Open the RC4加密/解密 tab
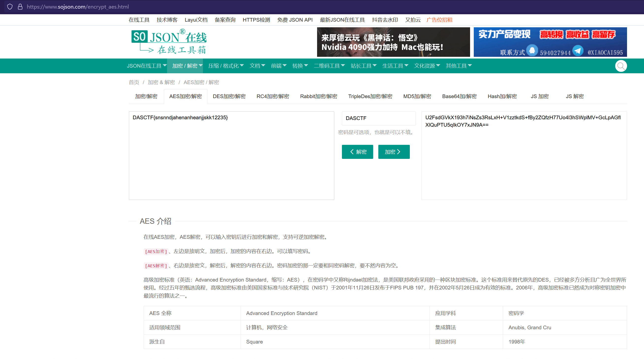This screenshot has height=360, width=644. [273, 96]
